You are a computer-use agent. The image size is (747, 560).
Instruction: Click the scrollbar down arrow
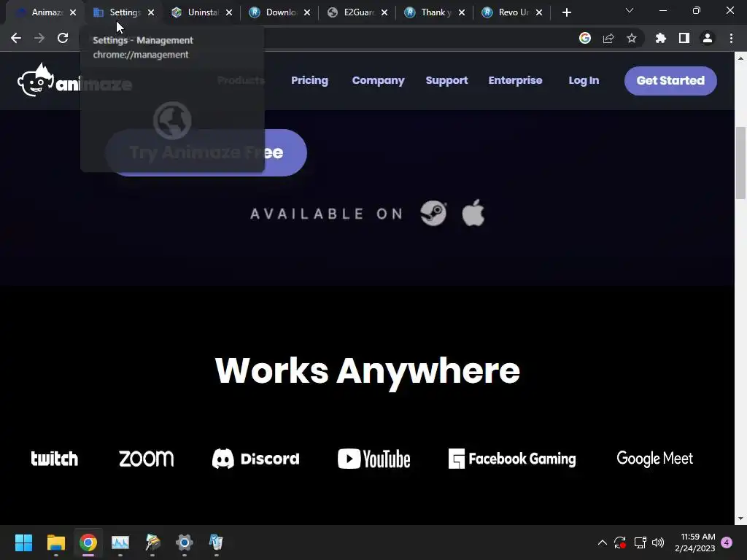(x=740, y=519)
